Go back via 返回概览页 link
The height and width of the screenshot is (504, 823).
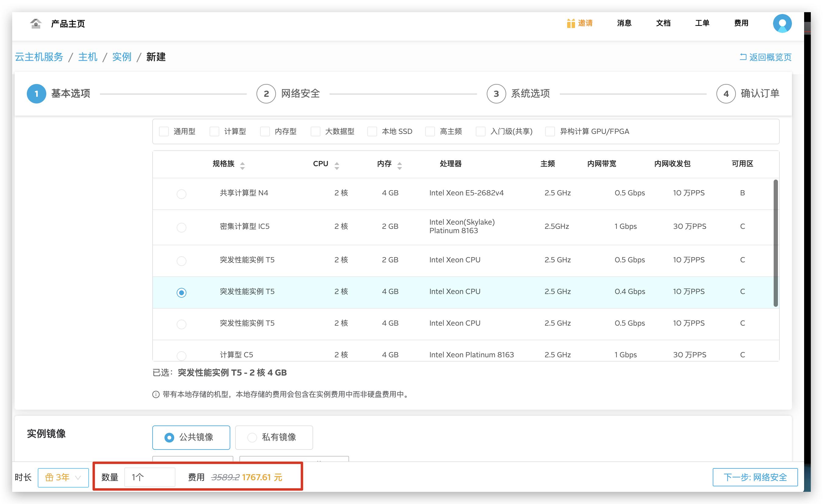pos(765,57)
